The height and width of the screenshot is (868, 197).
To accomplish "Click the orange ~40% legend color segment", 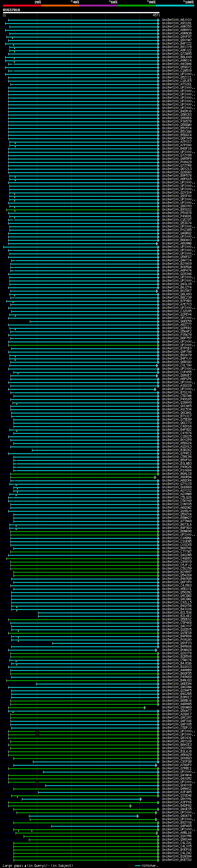I will click(60, 6).
